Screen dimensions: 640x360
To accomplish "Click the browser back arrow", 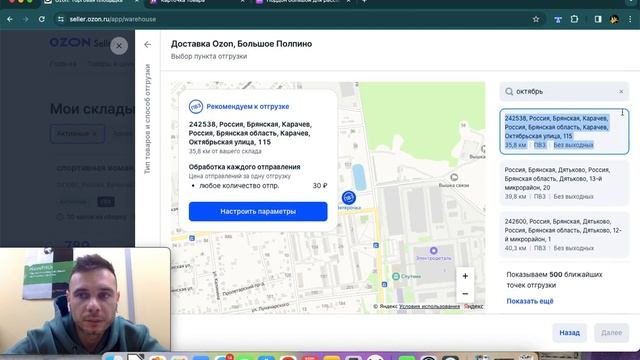I will pos(10,19).
